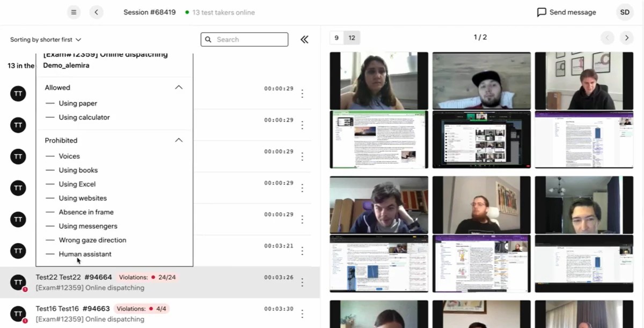Click Violations 4/4 badge

point(142,309)
